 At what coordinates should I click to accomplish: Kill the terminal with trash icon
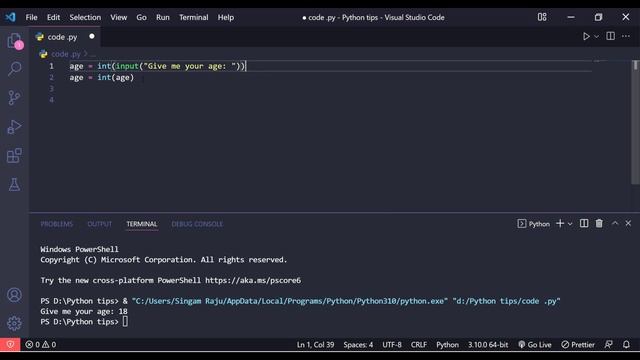599,223
